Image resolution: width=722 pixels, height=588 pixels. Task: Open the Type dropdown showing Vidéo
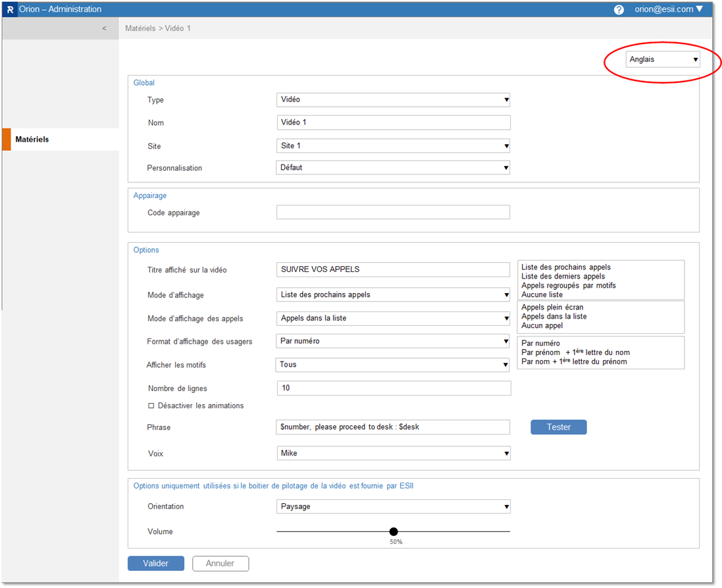pos(393,99)
